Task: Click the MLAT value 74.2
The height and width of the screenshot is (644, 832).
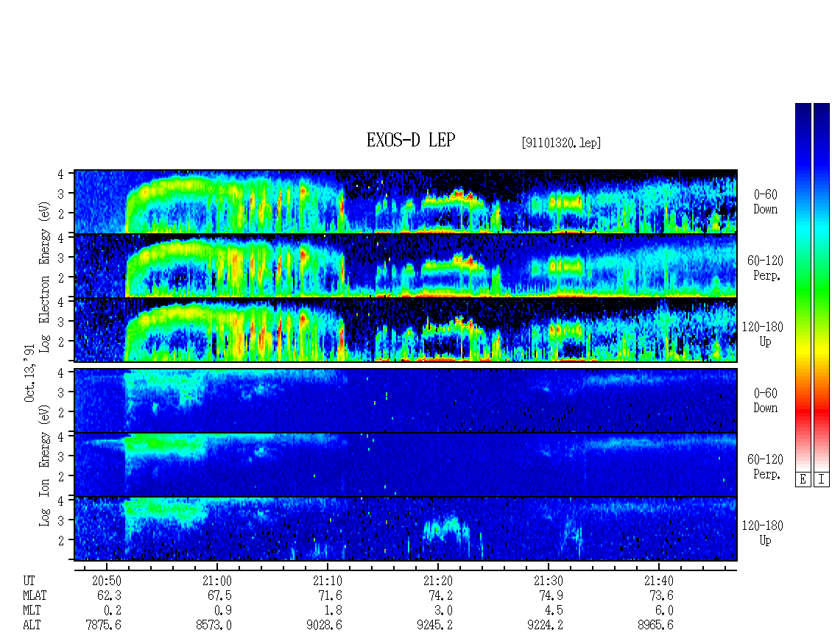Action: (440, 595)
